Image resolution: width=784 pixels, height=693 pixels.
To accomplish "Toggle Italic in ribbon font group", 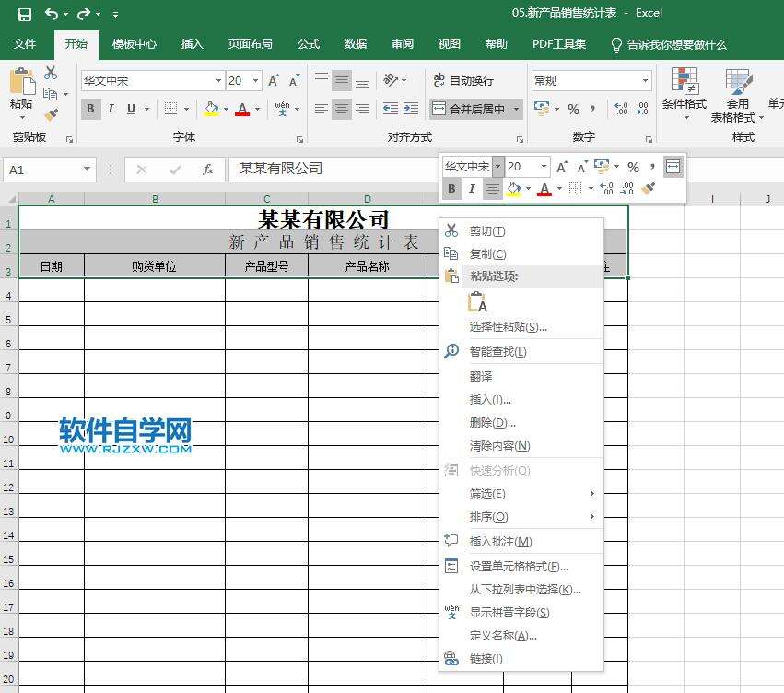I will 111,109.
